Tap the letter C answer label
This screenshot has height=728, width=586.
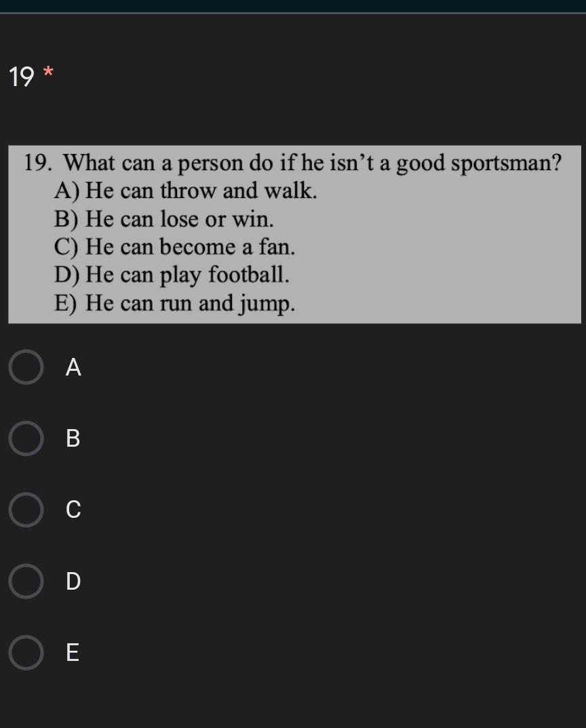pos(73,510)
